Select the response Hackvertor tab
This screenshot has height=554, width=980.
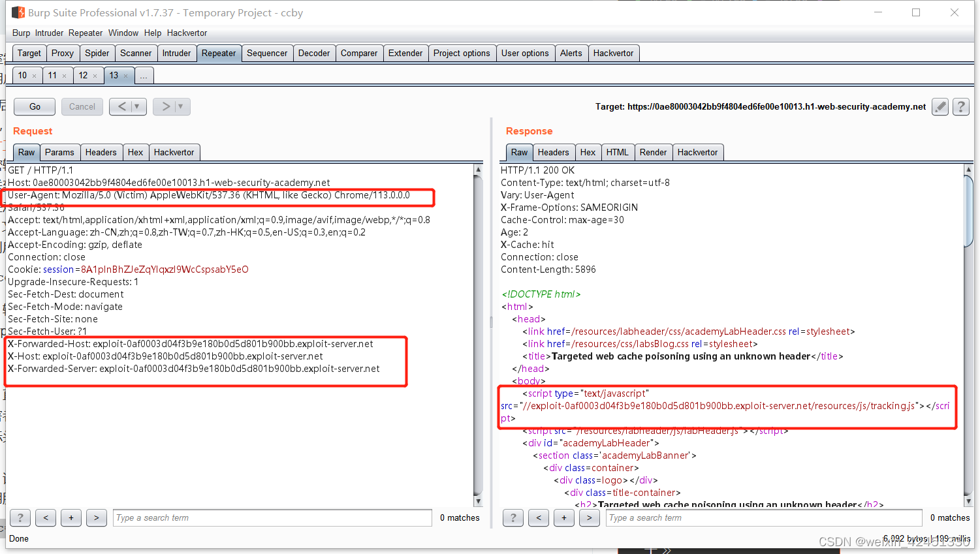698,152
